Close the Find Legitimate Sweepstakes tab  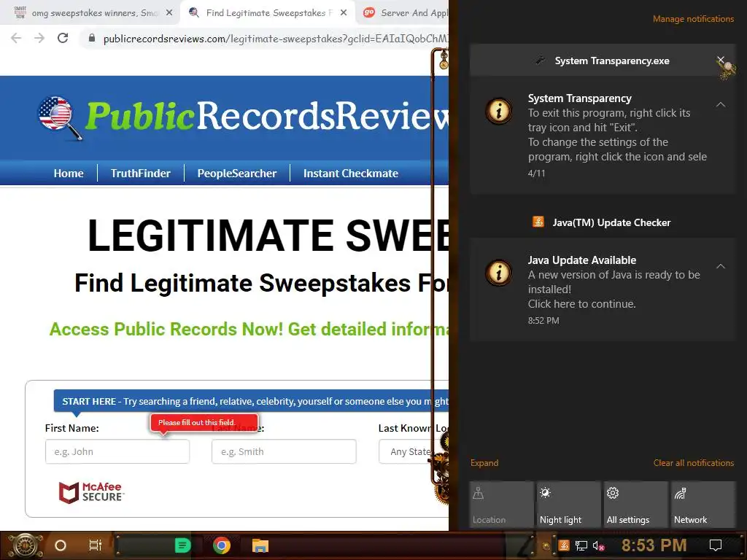[x=344, y=13]
